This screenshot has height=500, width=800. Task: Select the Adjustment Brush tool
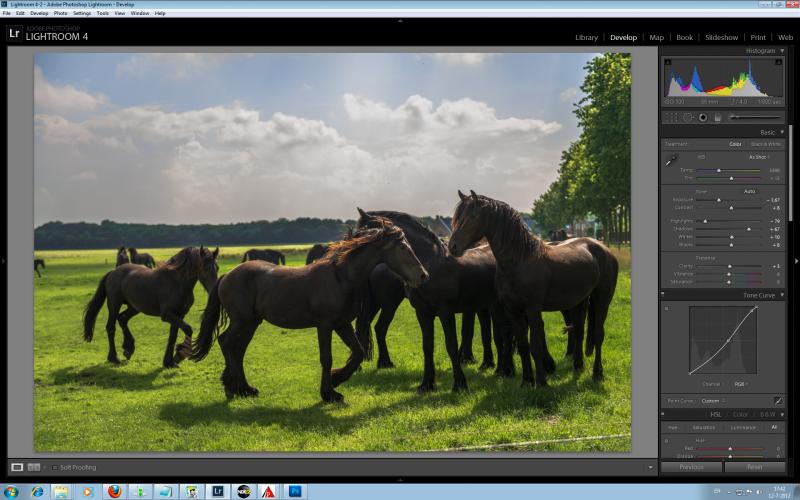(756, 117)
